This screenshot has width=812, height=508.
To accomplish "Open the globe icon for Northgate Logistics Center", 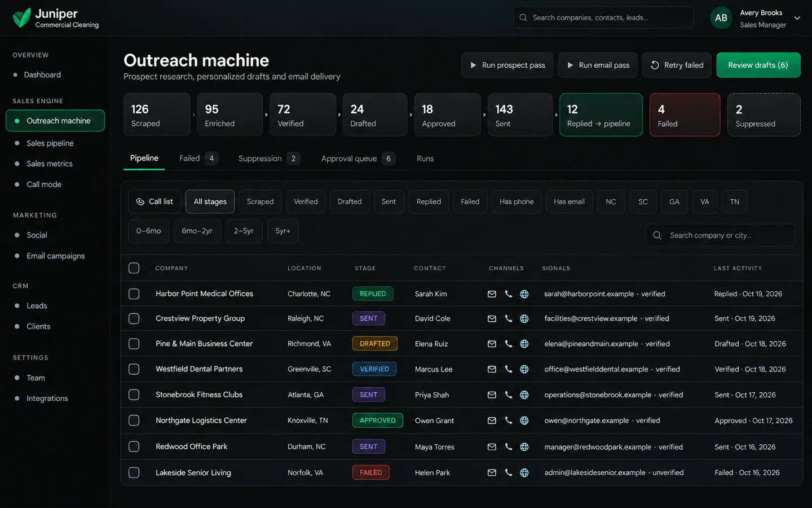I will [524, 421].
